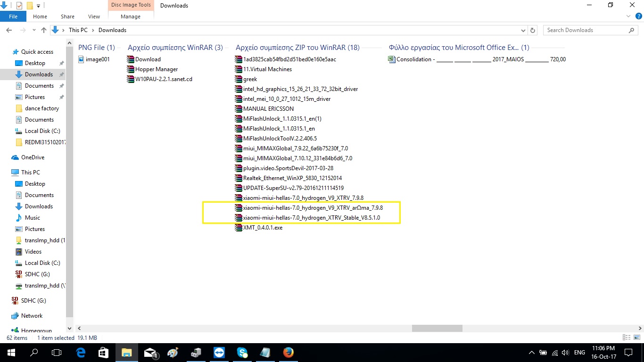
Task: Click the Excel icon of the Consolidation file
Action: tap(391, 59)
